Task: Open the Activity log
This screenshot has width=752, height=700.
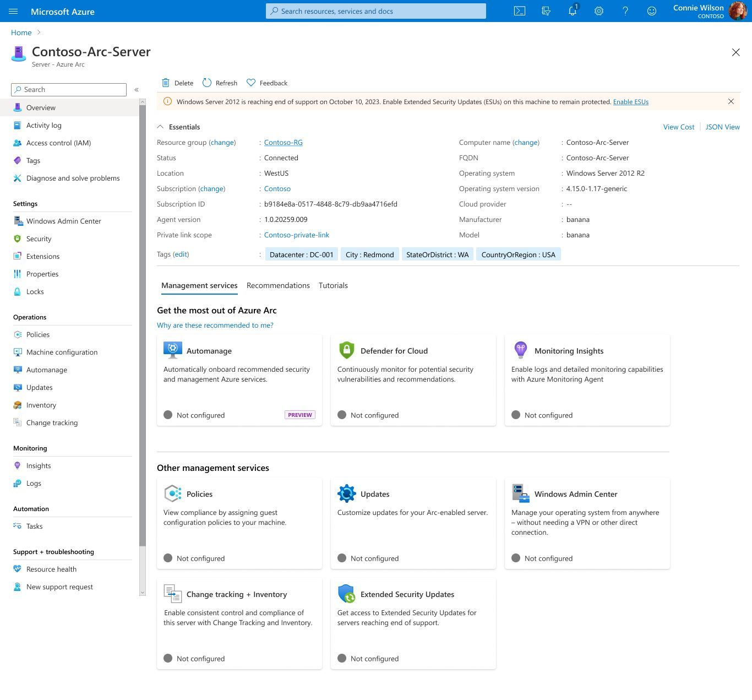Action: click(44, 125)
